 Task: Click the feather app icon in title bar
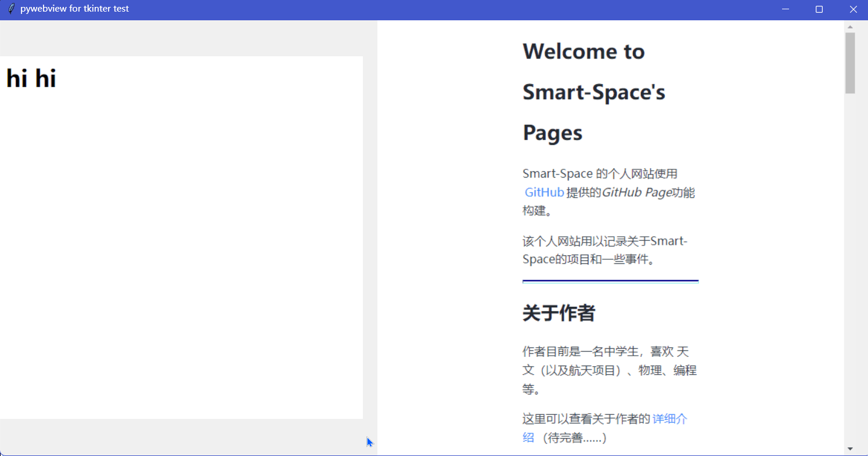click(10, 9)
